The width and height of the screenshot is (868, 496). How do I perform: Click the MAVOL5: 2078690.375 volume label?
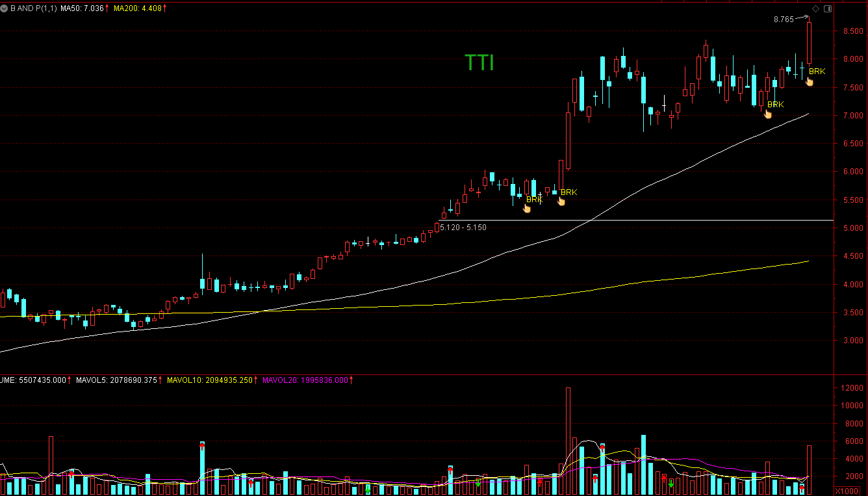[x=116, y=380]
